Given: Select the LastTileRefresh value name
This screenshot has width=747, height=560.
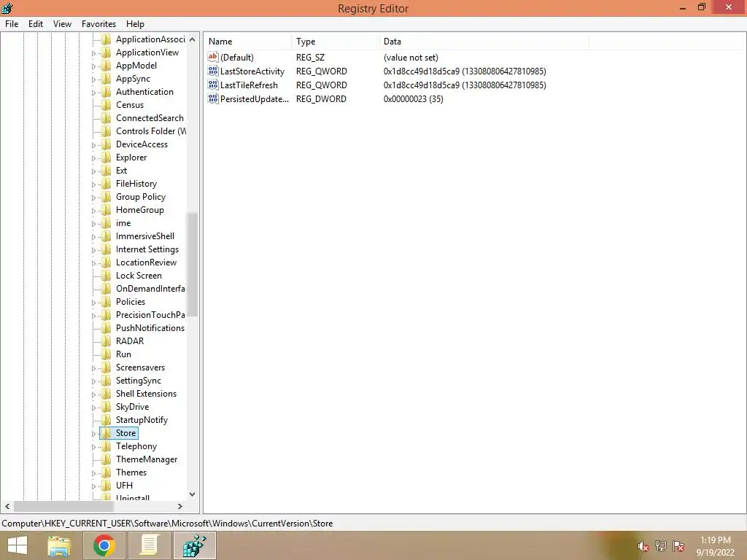Looking at the screenshot, I should [x=249, y=85].
